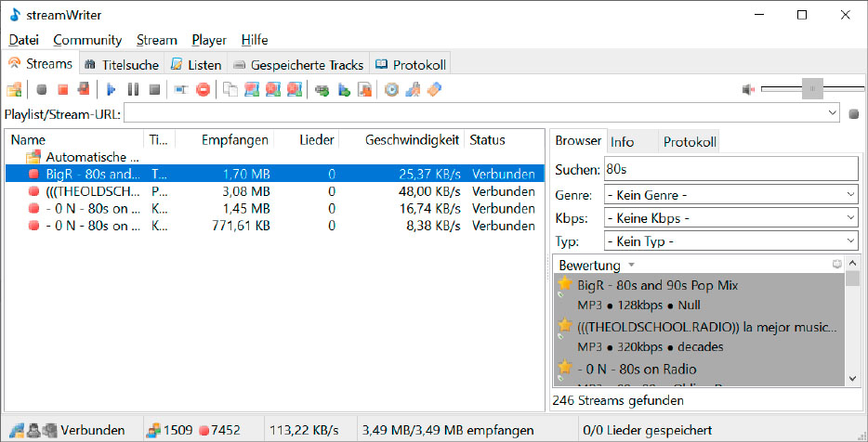Select the Browser tab in the side panel

point(578,140)
